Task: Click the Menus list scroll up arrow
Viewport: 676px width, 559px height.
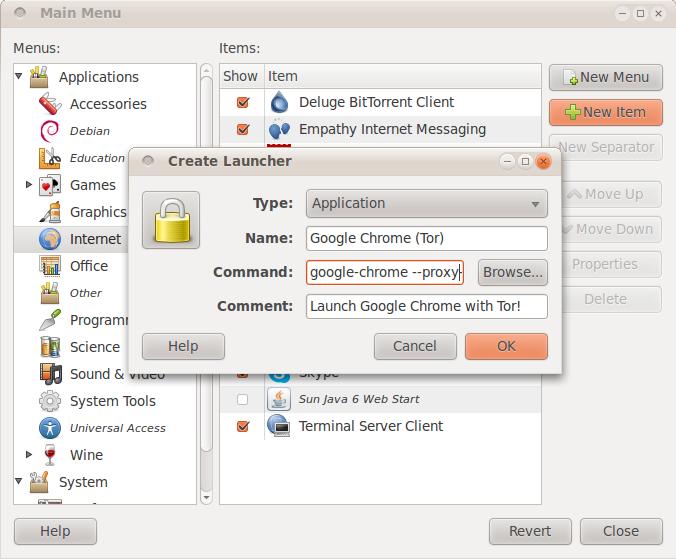Action: (207, 70)
